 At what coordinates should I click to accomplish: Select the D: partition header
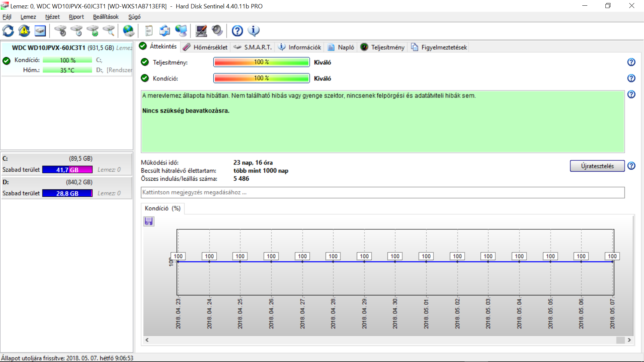click(x=67, y=182)
